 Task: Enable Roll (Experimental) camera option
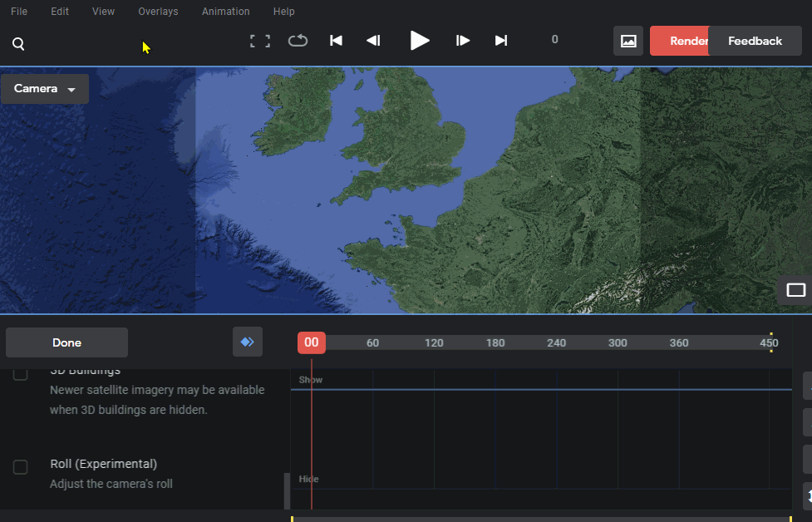(x=20, y=467)
